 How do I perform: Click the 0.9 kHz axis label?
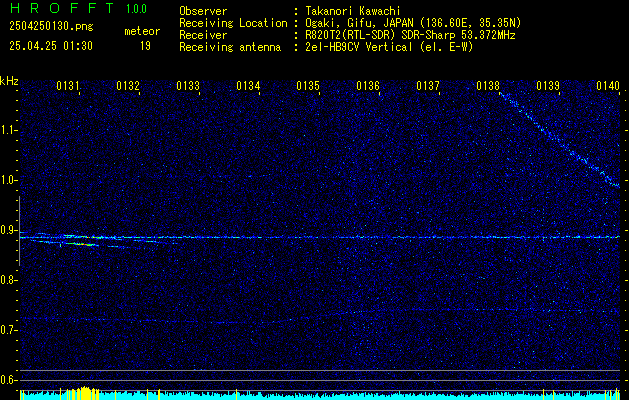(8, 230)
